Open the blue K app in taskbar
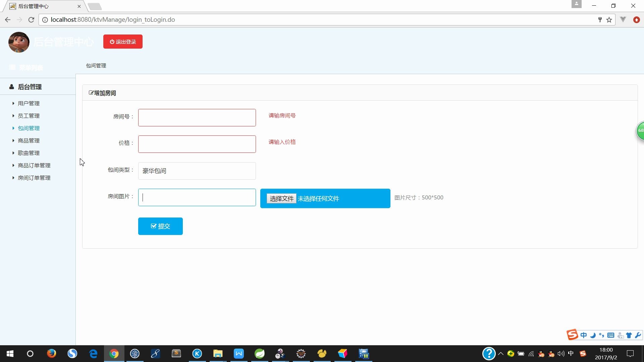This screenshot has width=644, height=362. pyautogui.click(x=197, y=354)
